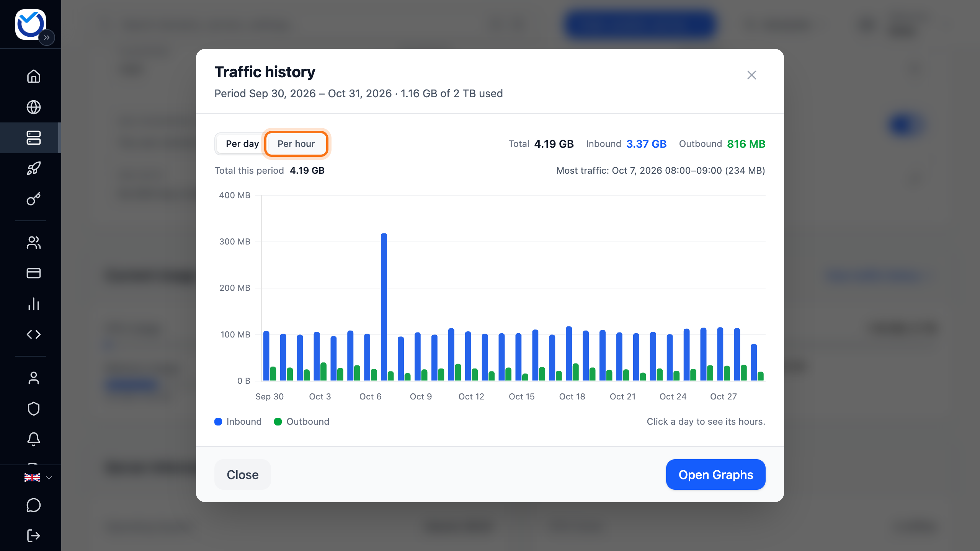980x551 pixels.
Task: Click 'Click a day to see its hours' hint
Action: tap(706, 422)
